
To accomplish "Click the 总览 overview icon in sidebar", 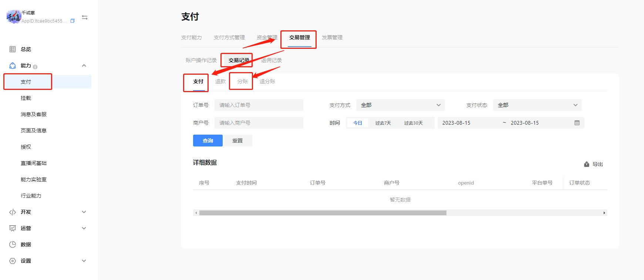I will click(13, 49).
